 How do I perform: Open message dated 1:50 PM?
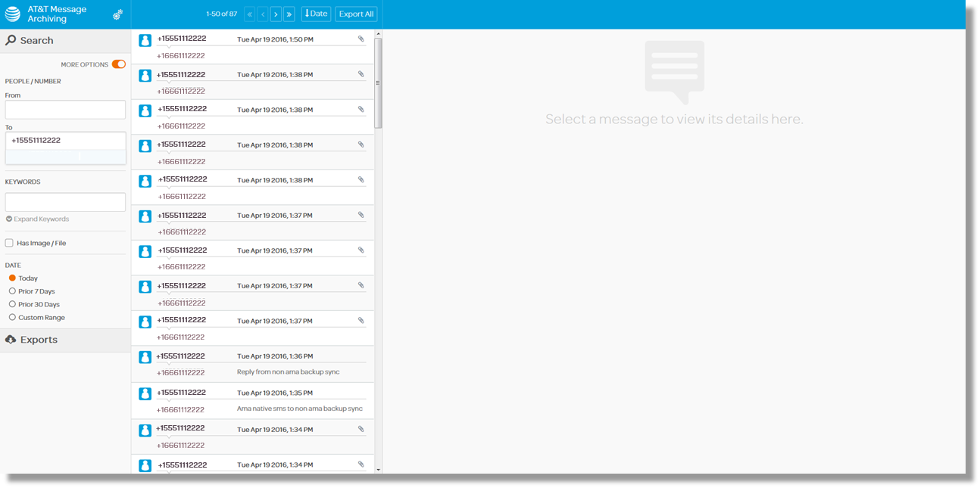click(252, 47)
